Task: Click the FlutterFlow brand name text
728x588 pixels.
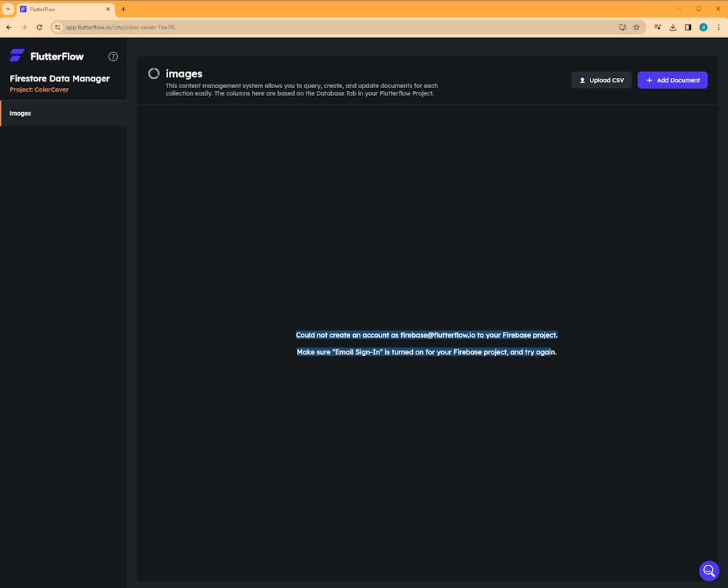Action: [57, 57]
